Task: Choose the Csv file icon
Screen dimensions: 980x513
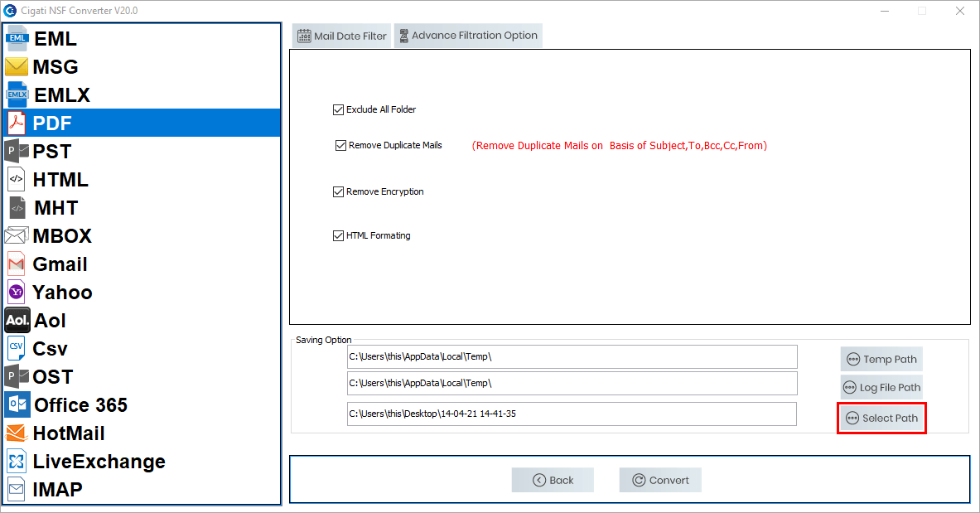Action: click(x=16, y=348)
